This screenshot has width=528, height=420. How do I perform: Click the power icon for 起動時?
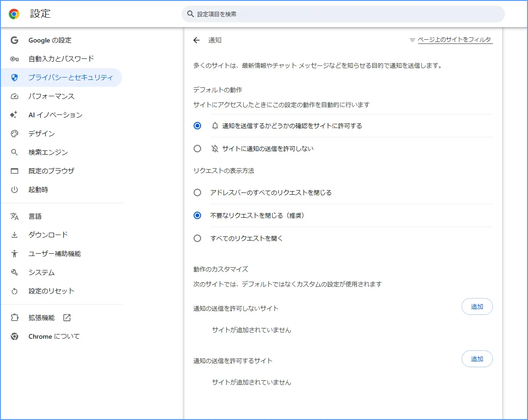(x=14, y=190)
